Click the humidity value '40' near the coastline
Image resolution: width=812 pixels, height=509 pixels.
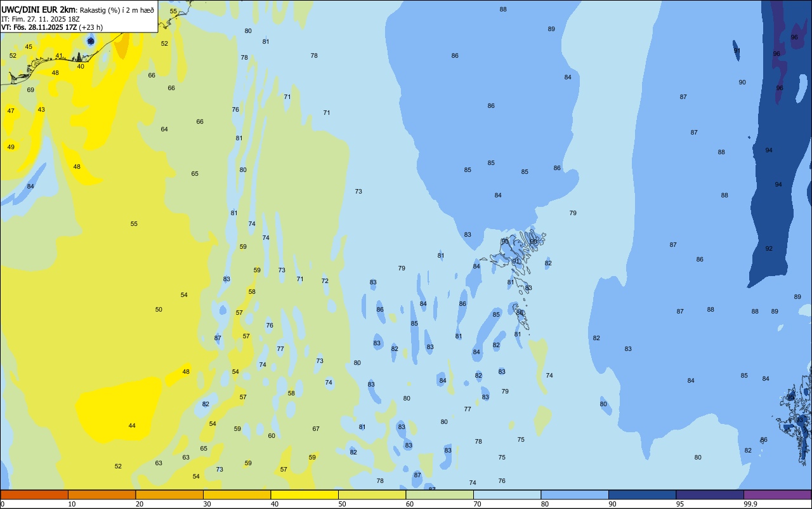point(81,67)
